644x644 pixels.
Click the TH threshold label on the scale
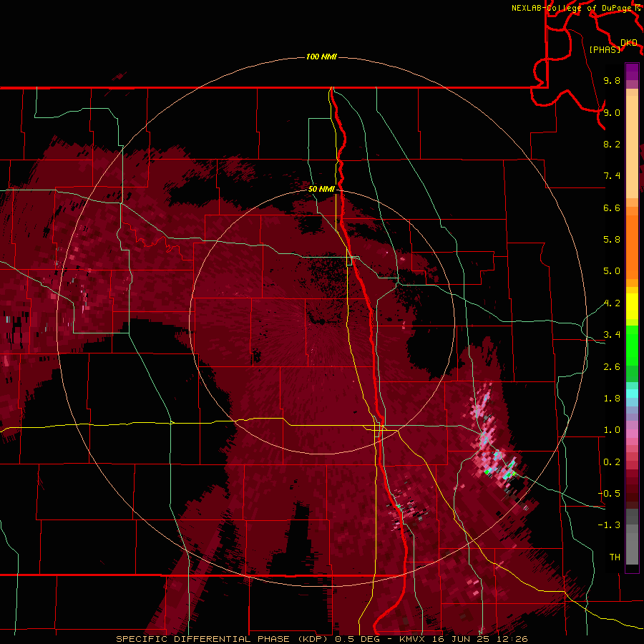point(615,557)
